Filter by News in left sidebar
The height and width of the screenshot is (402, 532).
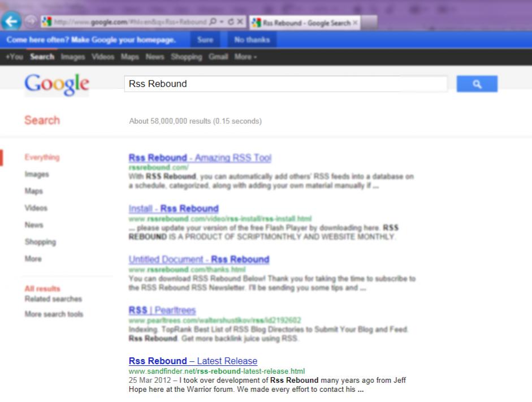[x=34, y=225]
